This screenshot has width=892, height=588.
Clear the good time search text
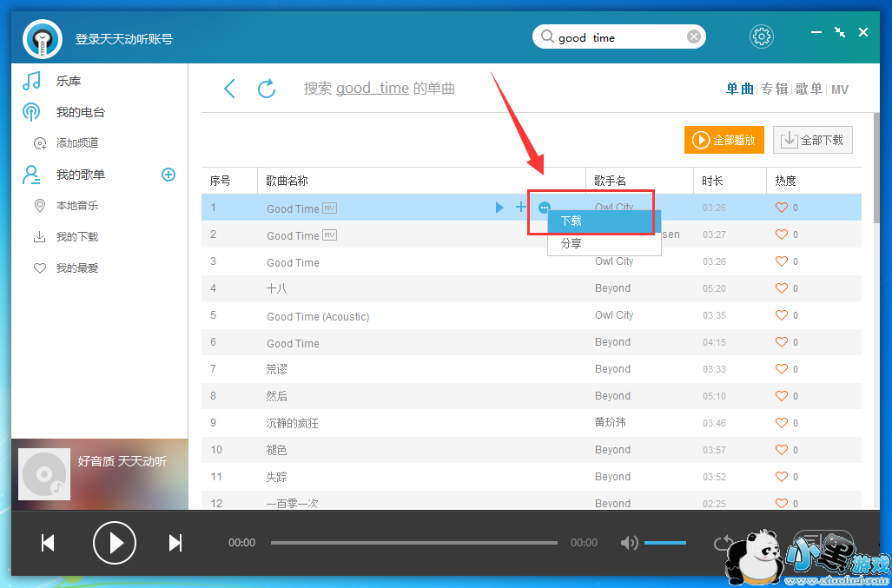[x=693, y=37]
